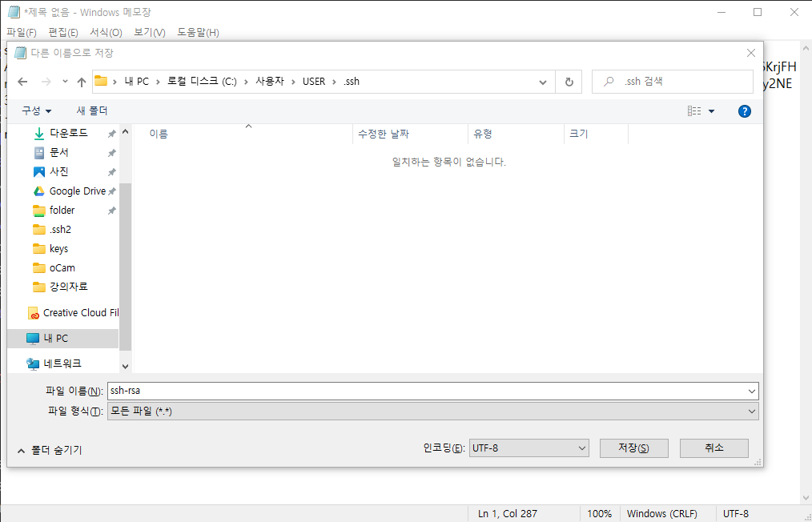Create new folder with 새 폴더
812x522 pixels.
click(x=92, y=110)
